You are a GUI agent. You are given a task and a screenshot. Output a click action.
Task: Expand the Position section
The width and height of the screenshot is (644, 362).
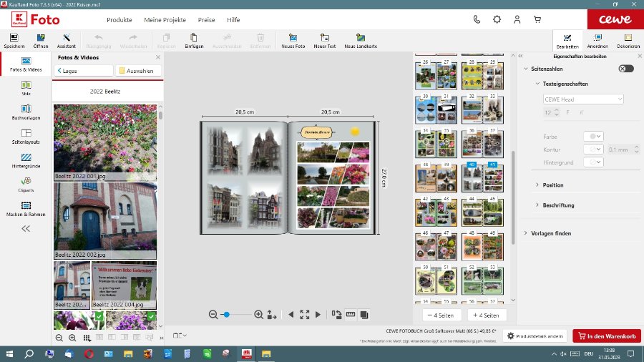(x=553, y=185)
